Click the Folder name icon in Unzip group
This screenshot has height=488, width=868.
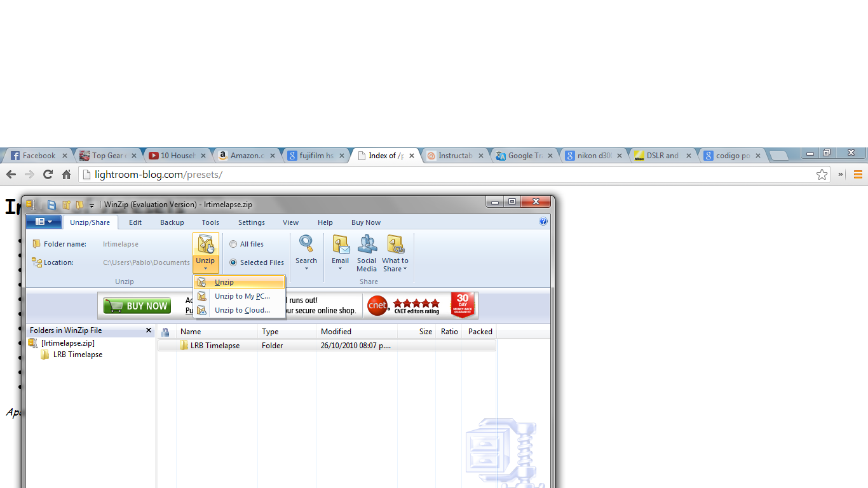click(37, 244)
